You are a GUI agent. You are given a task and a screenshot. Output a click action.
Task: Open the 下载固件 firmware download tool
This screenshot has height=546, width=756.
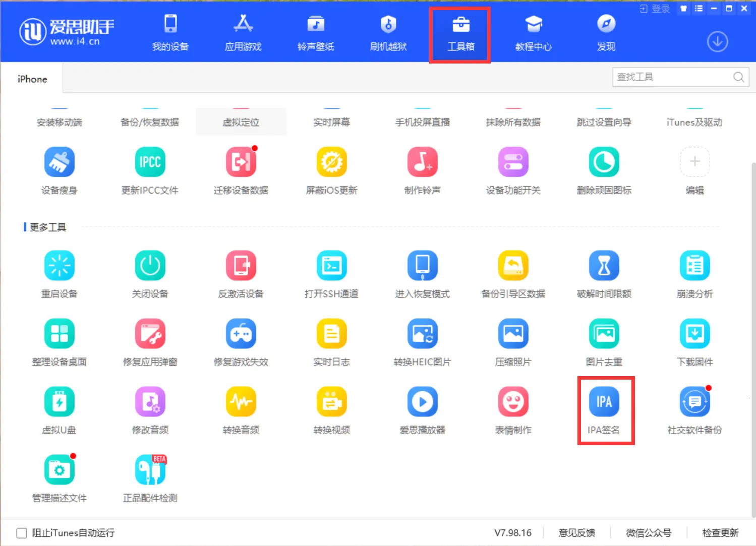coord(694,342)
